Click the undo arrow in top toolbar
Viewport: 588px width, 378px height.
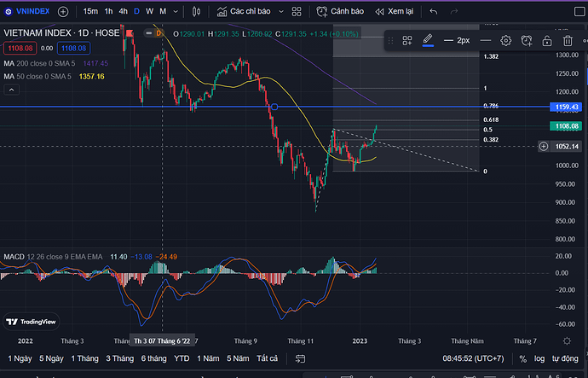click(x=434, y=12)
